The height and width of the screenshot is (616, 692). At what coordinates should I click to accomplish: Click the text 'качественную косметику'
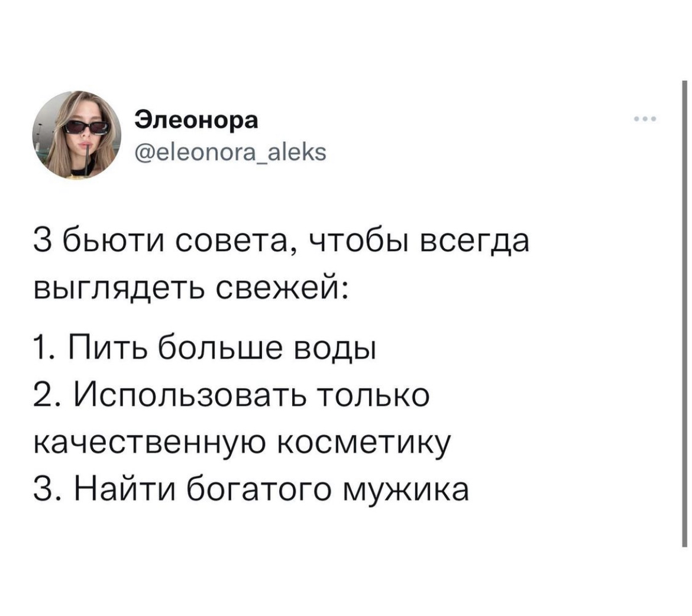pyautogui.click(x=242, y=443)
